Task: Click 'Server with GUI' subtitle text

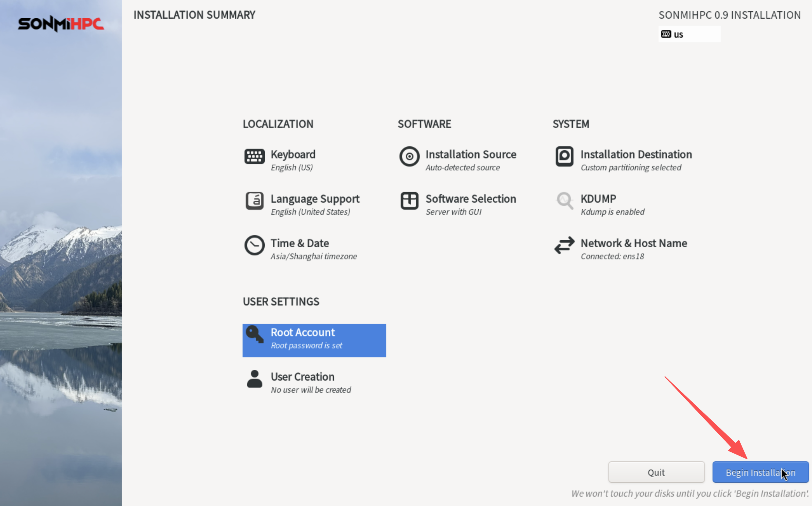Action: tap(453, 211)
